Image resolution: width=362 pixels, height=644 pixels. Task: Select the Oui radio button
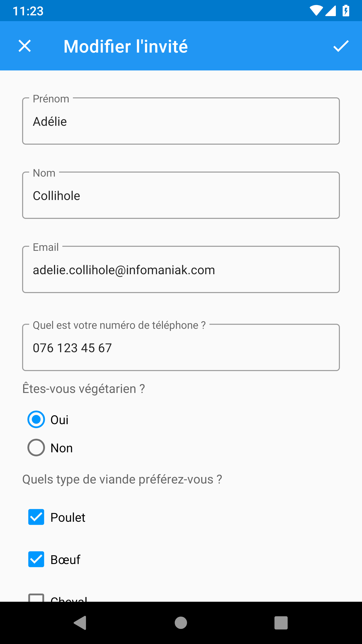tap(36, 419)
